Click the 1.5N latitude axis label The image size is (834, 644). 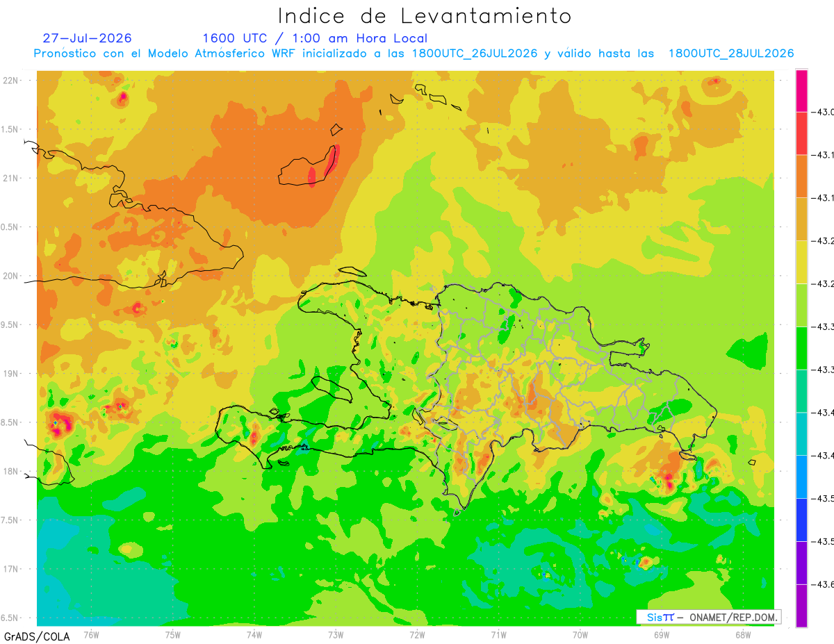tap(11, 129)
